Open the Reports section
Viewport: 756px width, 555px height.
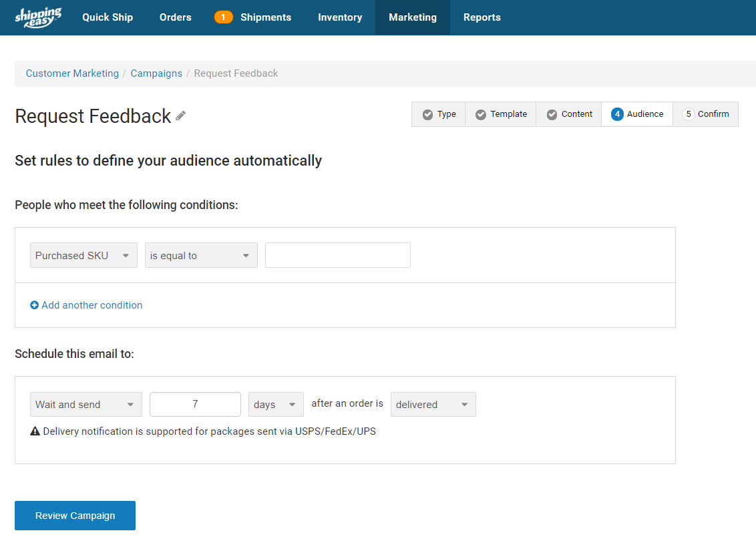(482, 17)
